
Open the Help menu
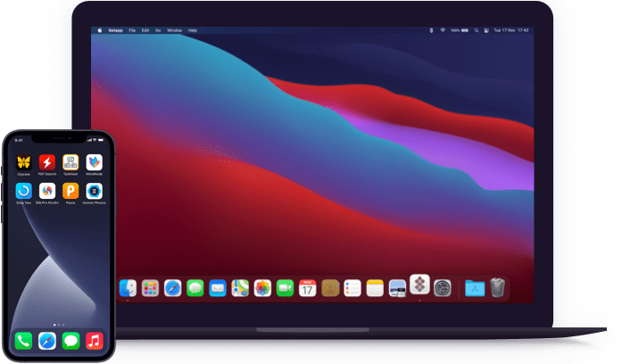click(193, 30)
